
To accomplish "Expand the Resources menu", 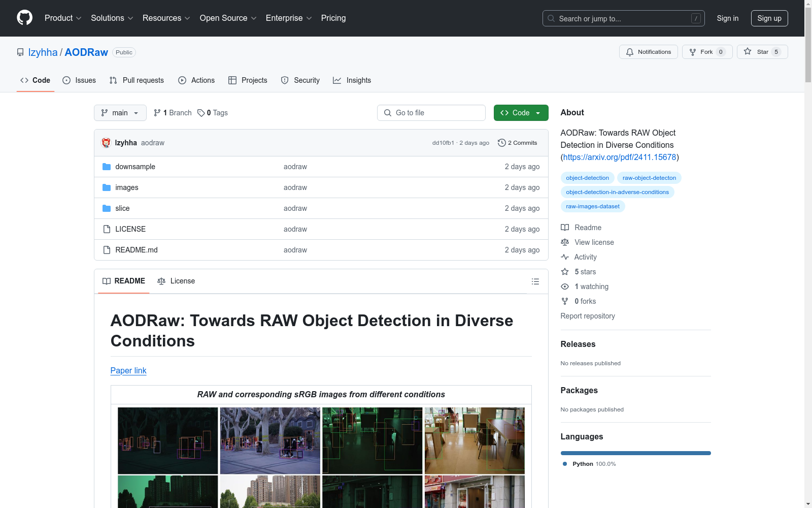I will pos(166,18).
